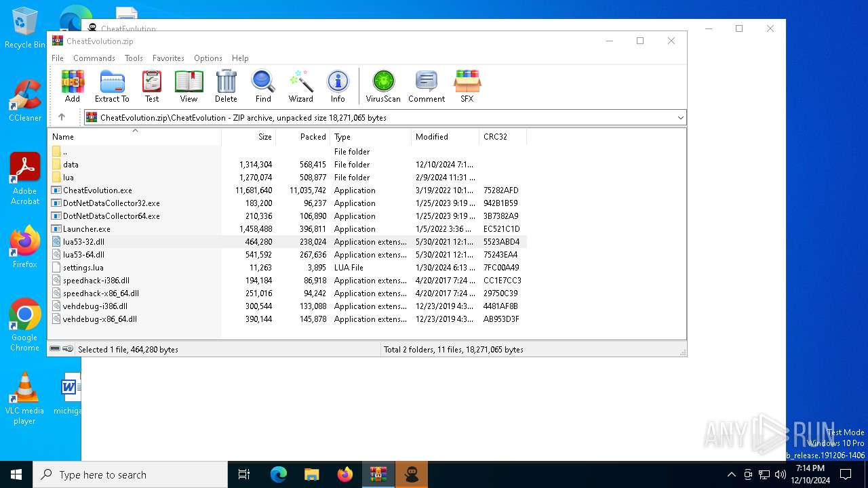The image size is (868, 488).
Task: Go up one folder level arrow
Action: 62,117
